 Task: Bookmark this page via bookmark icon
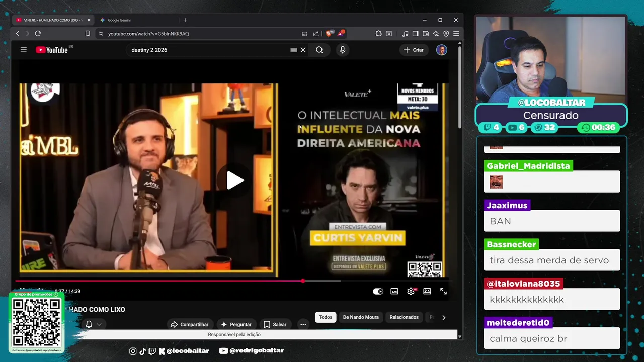(x=88, y=34)
